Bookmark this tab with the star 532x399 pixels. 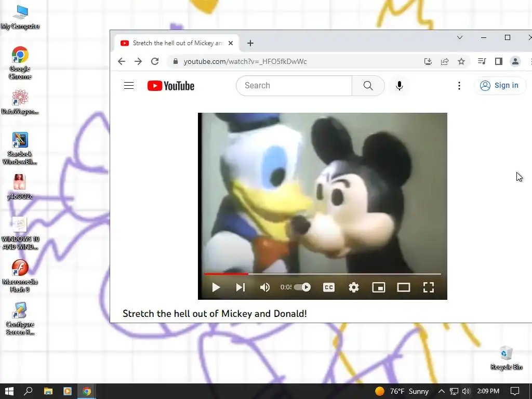click(461, 61)
